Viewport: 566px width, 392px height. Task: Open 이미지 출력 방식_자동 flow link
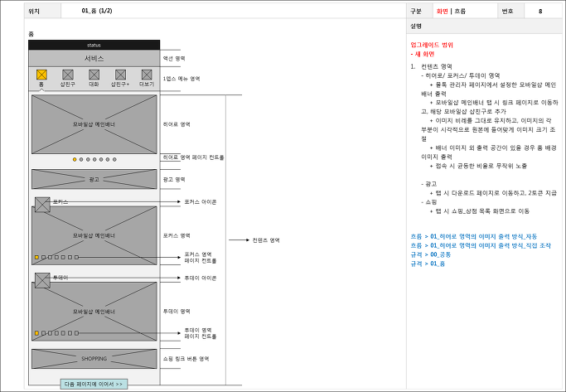pyautogui.click(x=473, y=236)
